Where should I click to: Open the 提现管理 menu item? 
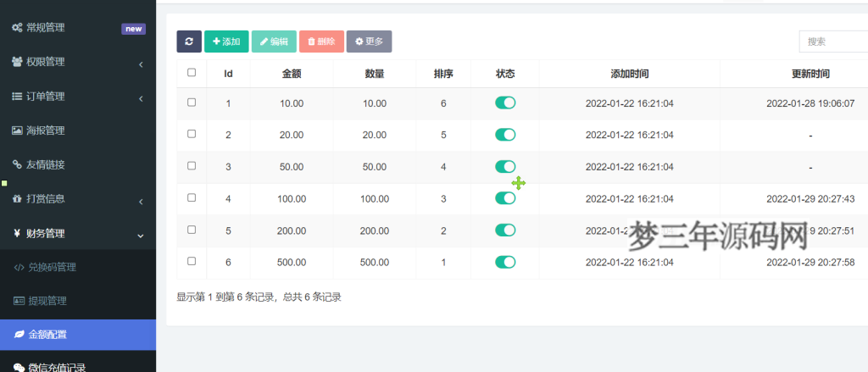47,301
